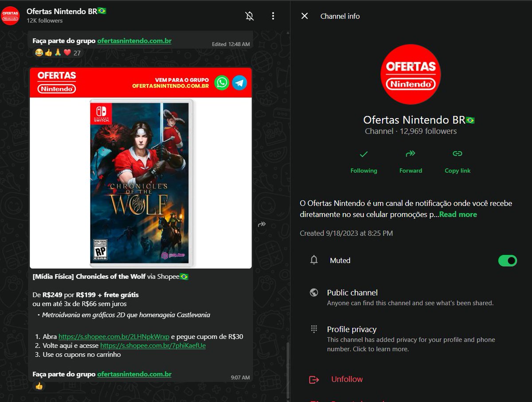Click the thumbs-up reaction under bottom message
532x402 pixels.
(39, 386)
